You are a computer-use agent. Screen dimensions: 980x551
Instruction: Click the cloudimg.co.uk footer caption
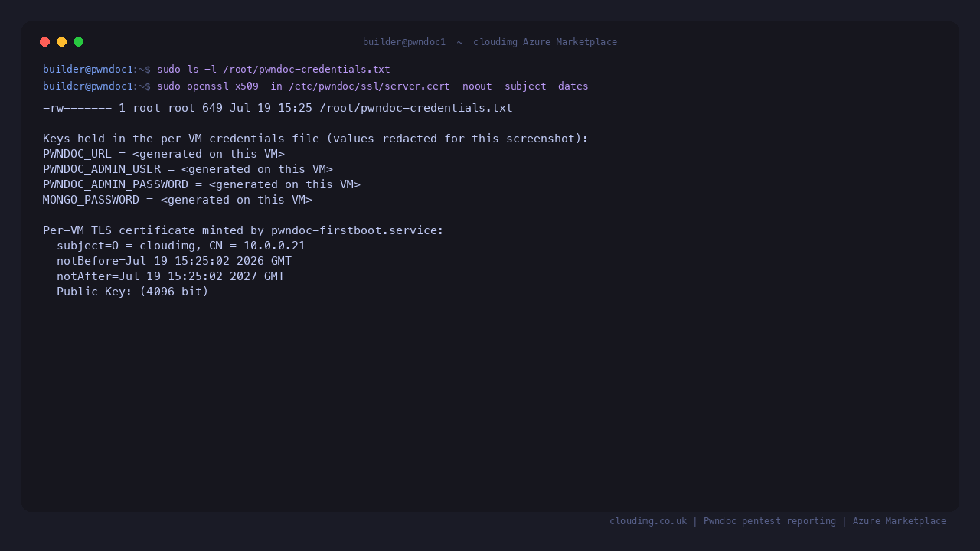(778, 521)
